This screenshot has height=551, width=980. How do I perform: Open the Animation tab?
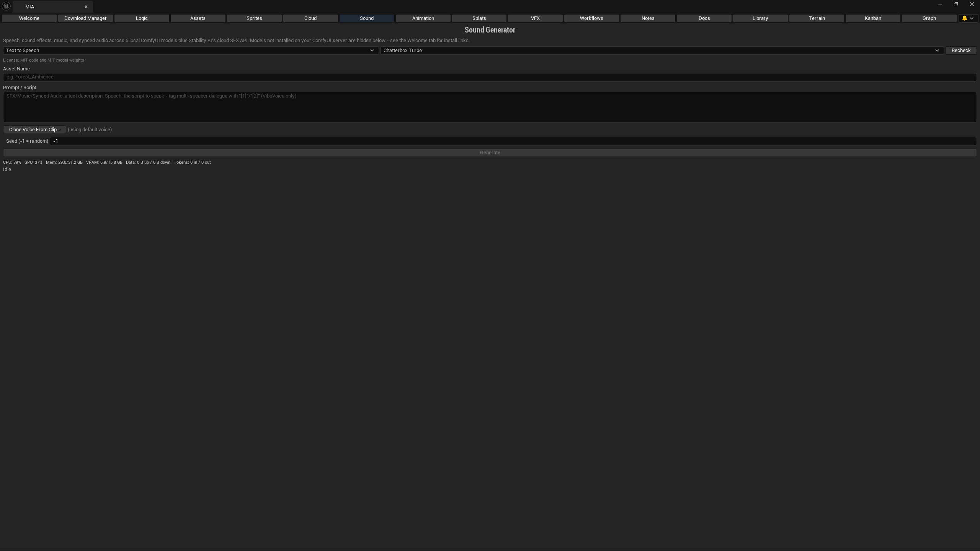coord(423,18)
